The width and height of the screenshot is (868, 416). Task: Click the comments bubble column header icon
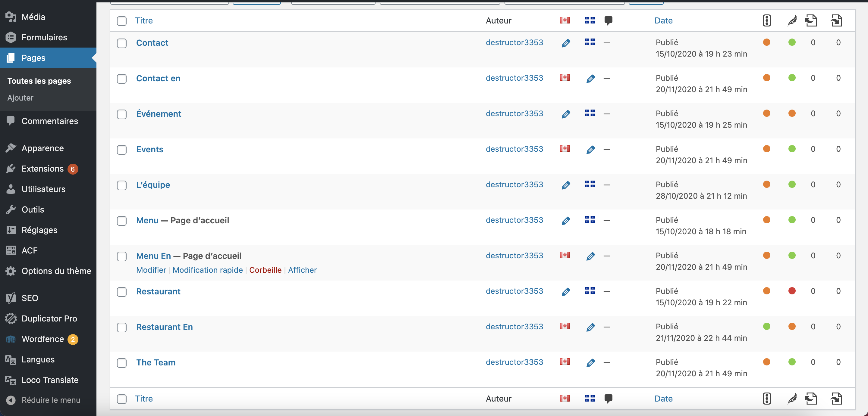click(608, 20)
